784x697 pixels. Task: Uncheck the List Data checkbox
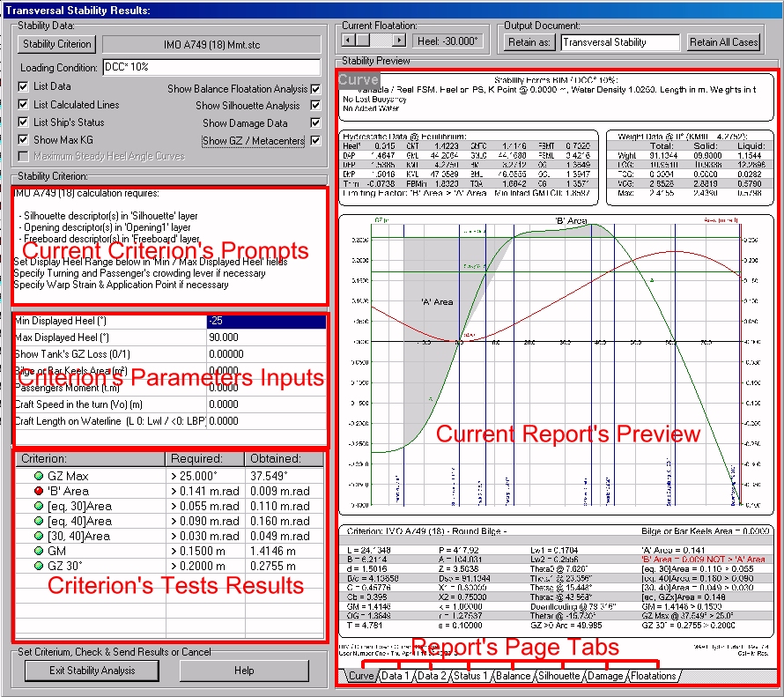(23, 86)
